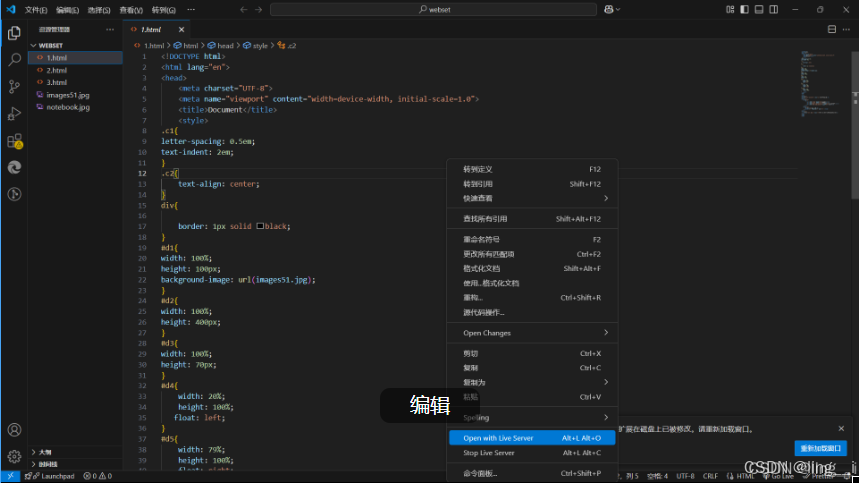
Task: Open the Extensions view
Action: pos(14,141)
